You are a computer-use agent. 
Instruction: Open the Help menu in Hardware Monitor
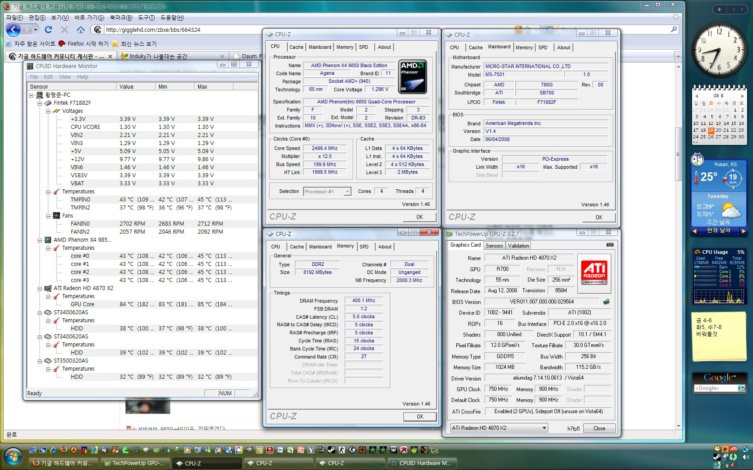coord(82,77)
